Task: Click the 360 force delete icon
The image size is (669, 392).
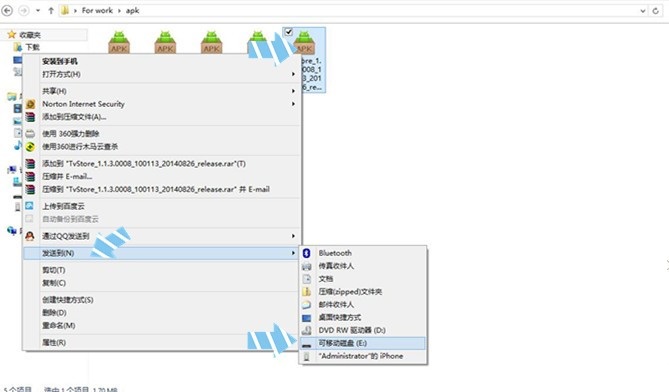Action: point(30,134)
